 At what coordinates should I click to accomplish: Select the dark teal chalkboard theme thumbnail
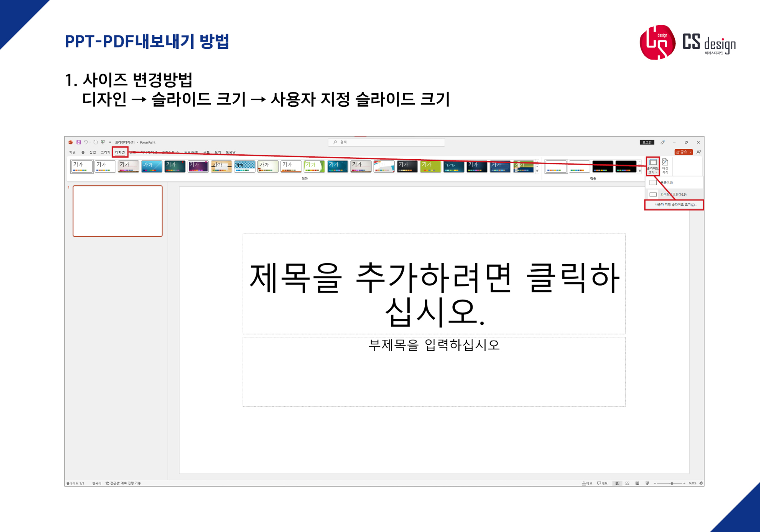coord(175,166)
